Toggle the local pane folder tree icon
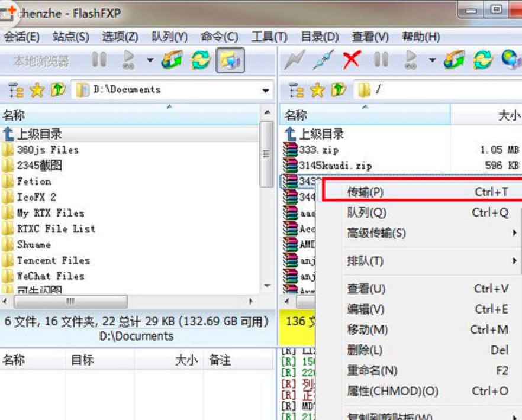522x420 pixels. pos(15,90)
